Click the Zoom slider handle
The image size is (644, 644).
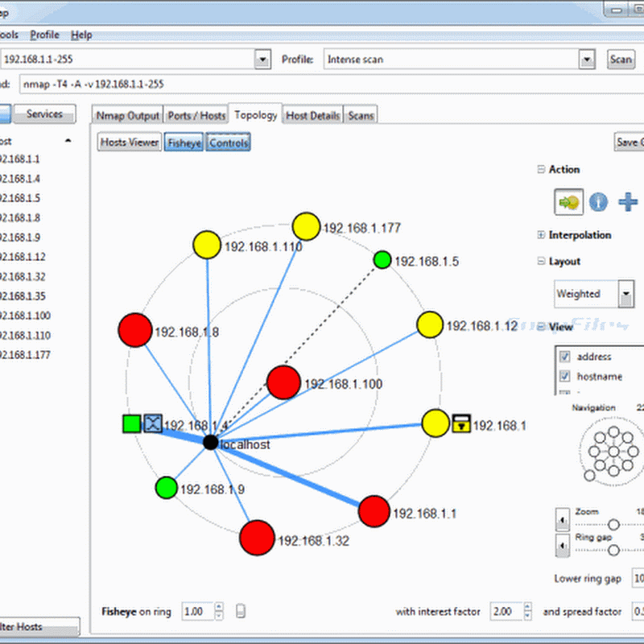tap(613, 524)
